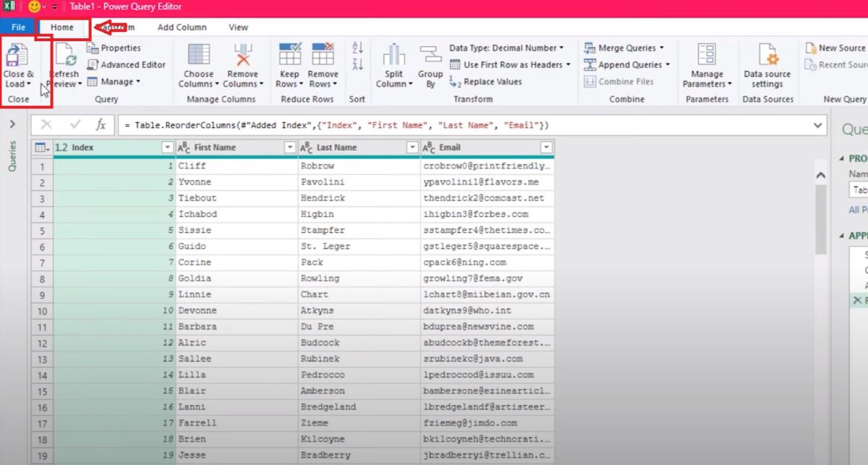Select the Last Name cell "Rowling"
Image resolution: width=868 pixels, height=465 pixels.
pos(359,278)
